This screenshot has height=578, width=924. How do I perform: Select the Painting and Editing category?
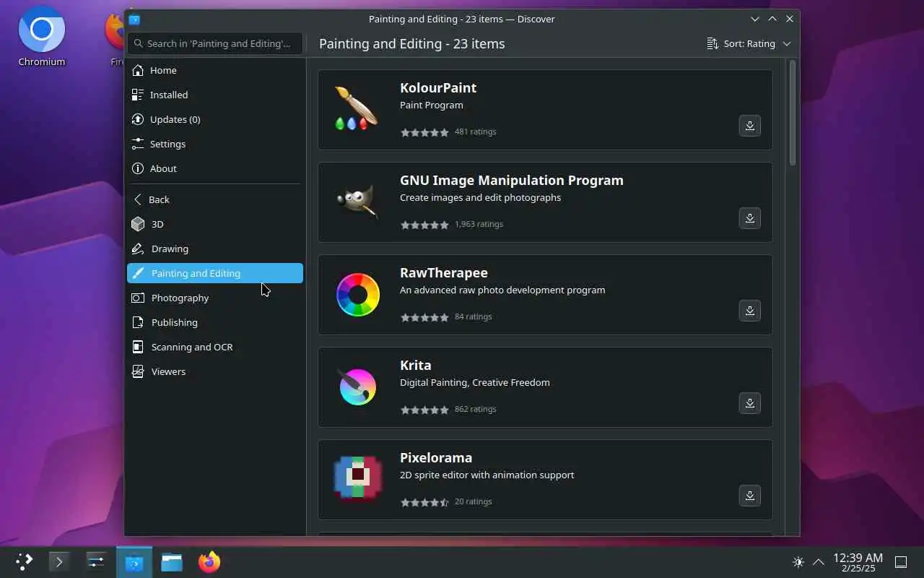point(215,273)
